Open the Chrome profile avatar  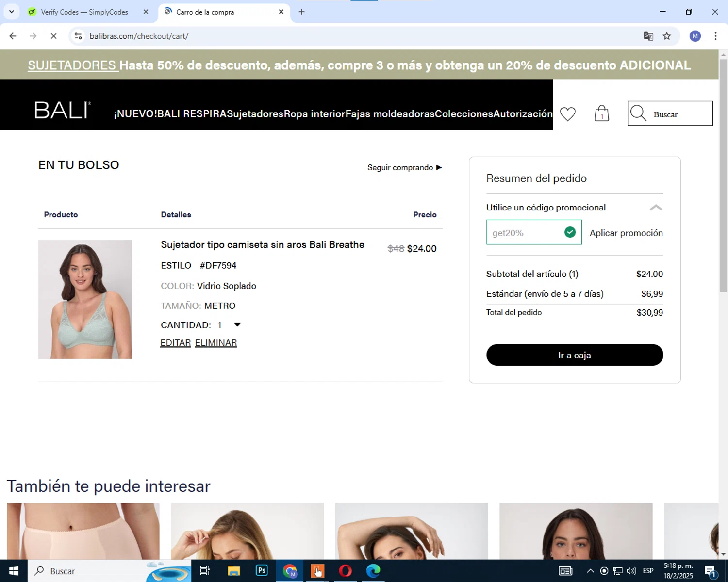[695, 36]
